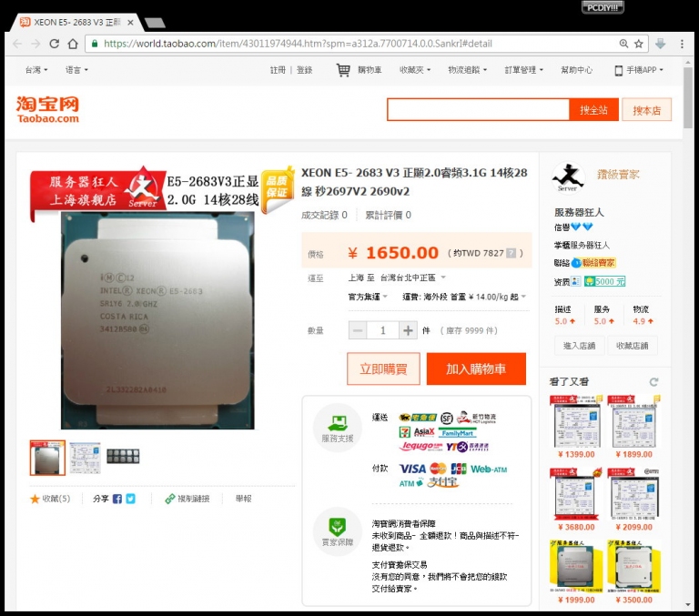Viewport: 699px width, 616px height.
Task: Go to the browser home icon
Action: 73,44
